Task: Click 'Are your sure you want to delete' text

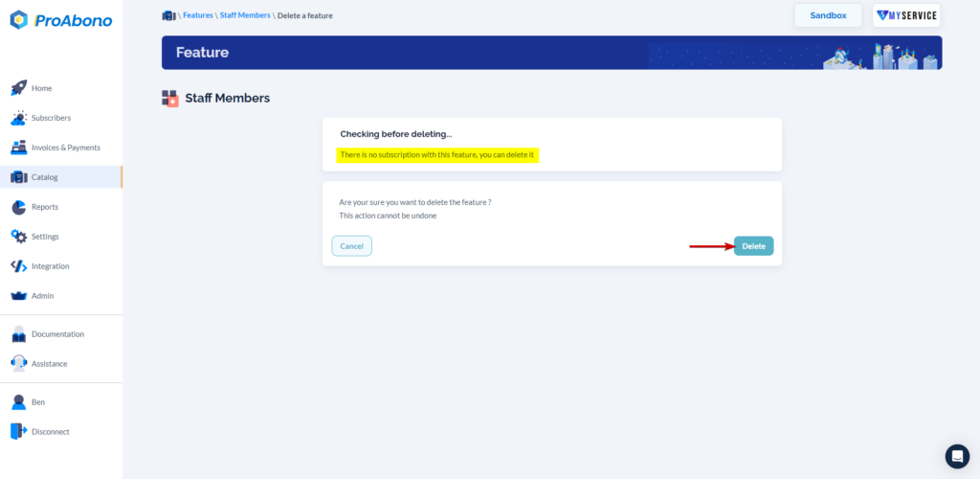Action: coord(415,202)
